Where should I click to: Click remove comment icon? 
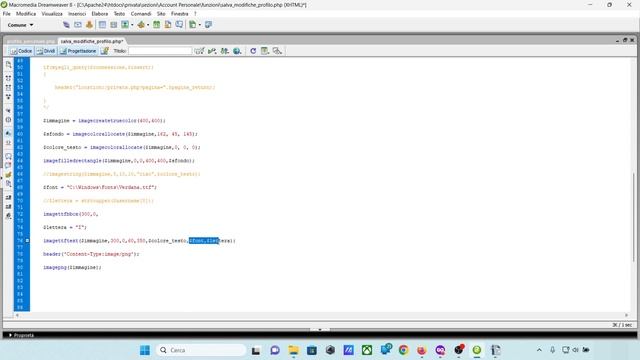click(8, 165)
